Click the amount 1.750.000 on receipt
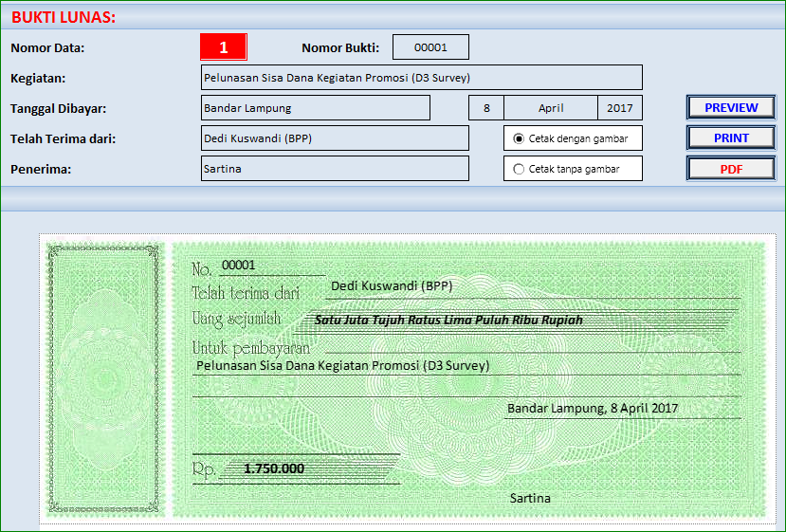The width and height of the screenshot is (786, 532). [x=274, y=468]
